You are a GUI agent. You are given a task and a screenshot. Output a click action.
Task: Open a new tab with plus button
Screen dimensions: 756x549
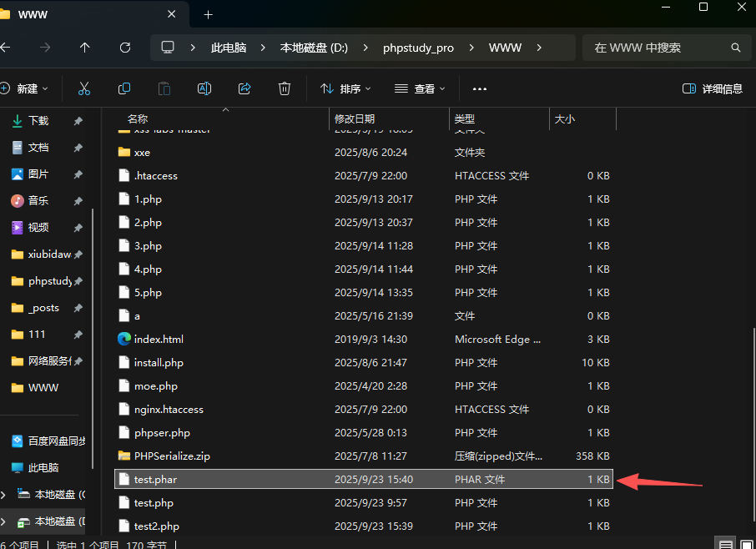point(209,14)
